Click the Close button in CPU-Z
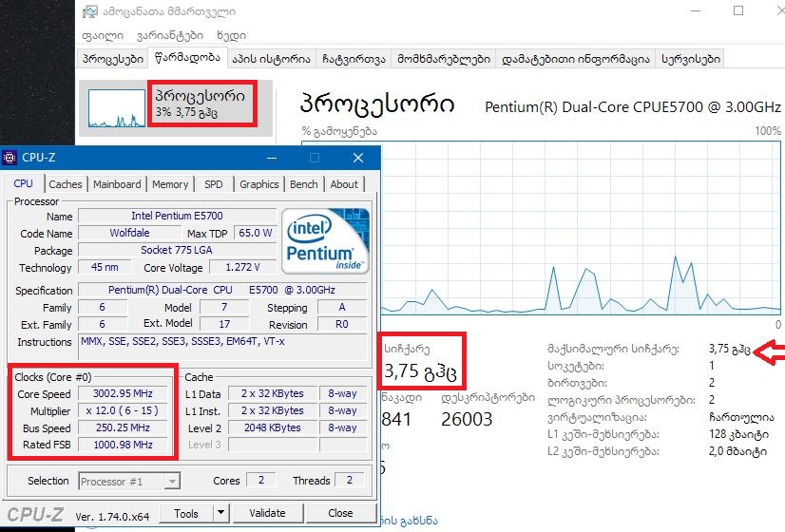Image resolution: width=785 pixels, height=532 pixels. pyautogui.click(x=340, y=514)
